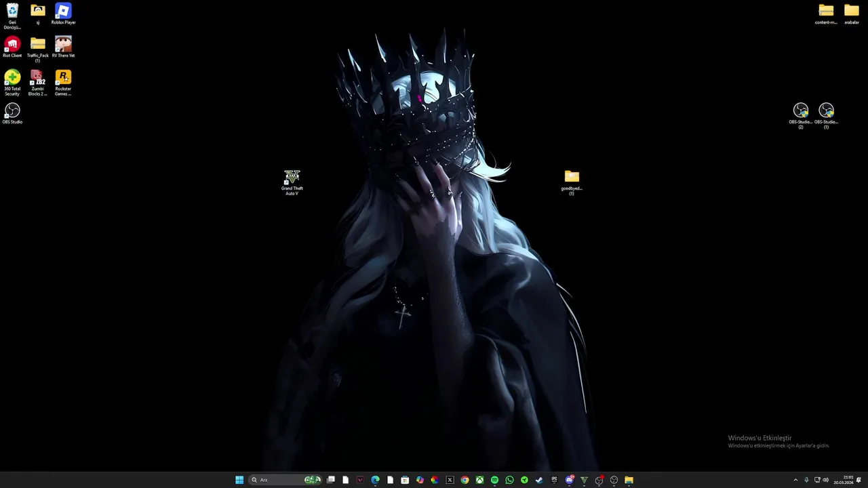Screen dimensions: 868x488
Task: Open the arabalar folder
Action: coord(852,14)
